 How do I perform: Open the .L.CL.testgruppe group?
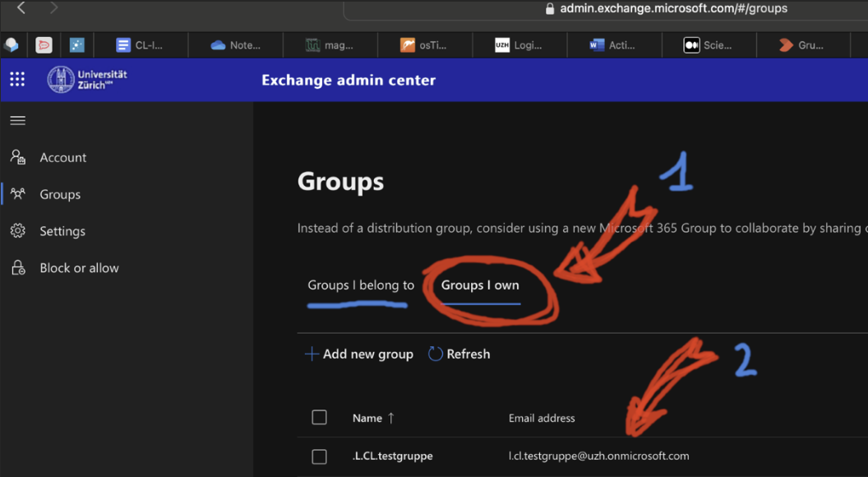point(392,456)
